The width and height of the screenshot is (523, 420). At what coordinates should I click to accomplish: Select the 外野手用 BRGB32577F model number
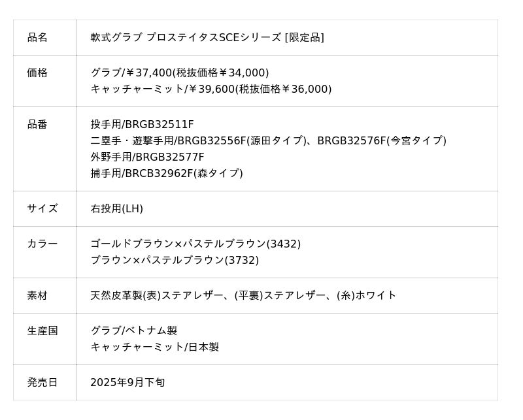pyautogui.click(x=147, y=157)
